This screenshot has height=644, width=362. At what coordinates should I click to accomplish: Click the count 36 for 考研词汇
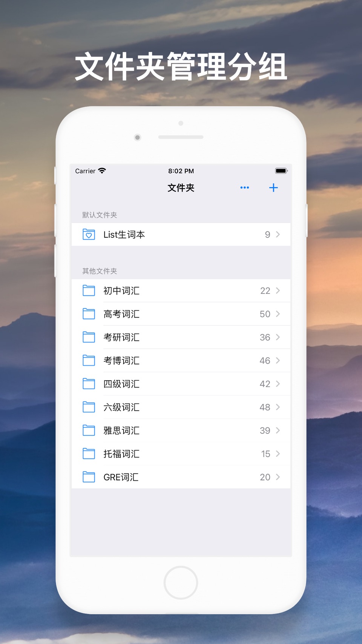265,338
